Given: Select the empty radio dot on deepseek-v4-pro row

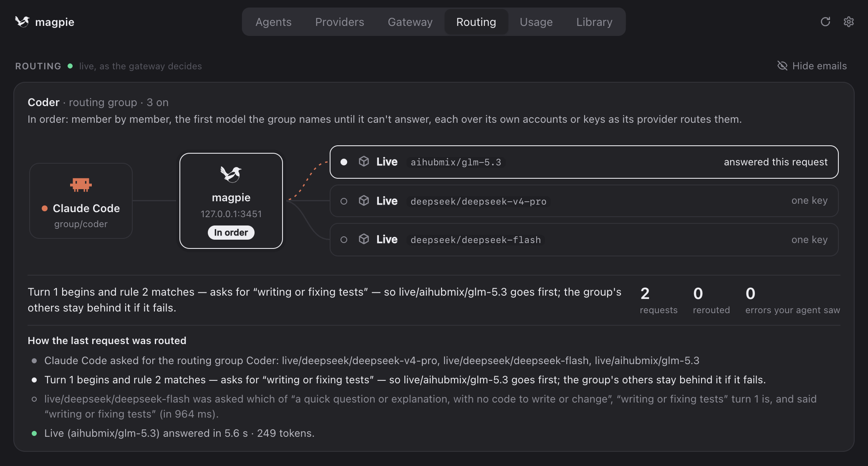Looking at the screenshot, I should tap(344, 201).
